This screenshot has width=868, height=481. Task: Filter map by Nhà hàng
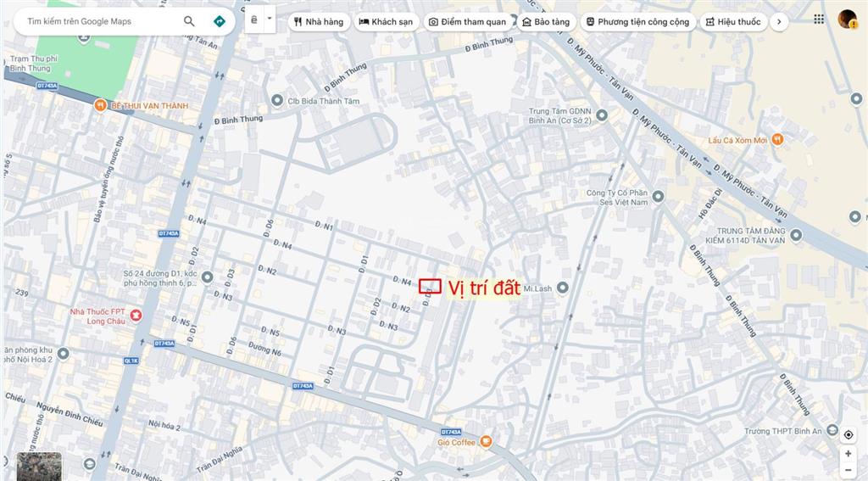click(319, 21)
